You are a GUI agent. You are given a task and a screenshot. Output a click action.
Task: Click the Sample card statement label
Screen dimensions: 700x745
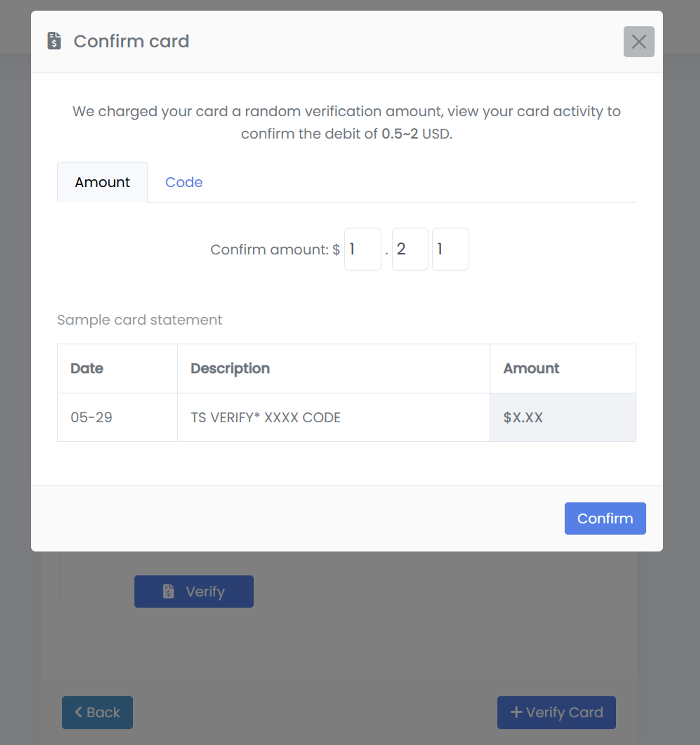pos(140,320)
